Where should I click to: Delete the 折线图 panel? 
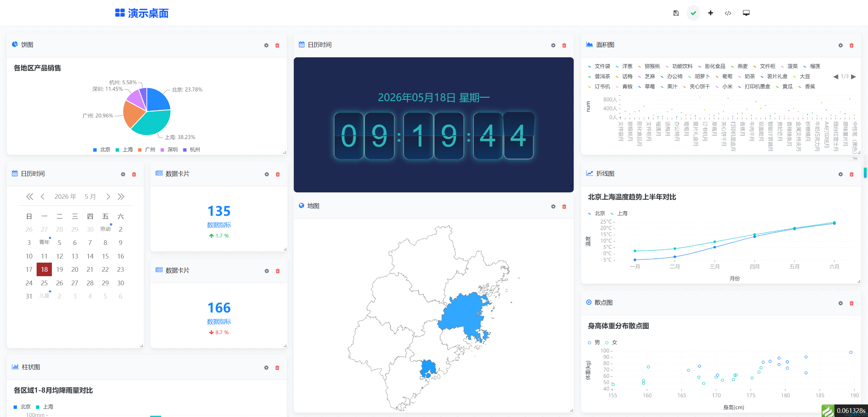pyautogui.click(x=851, y=174)
